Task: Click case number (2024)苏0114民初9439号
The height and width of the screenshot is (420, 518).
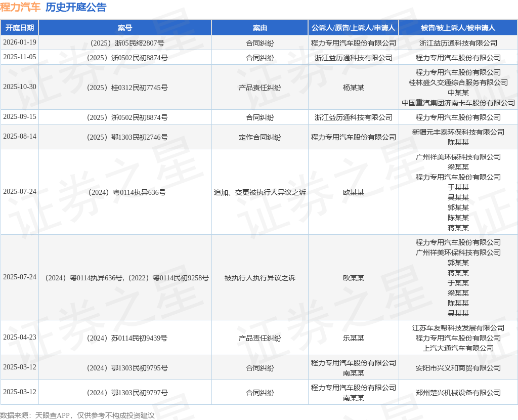Action: coord(127,338)
